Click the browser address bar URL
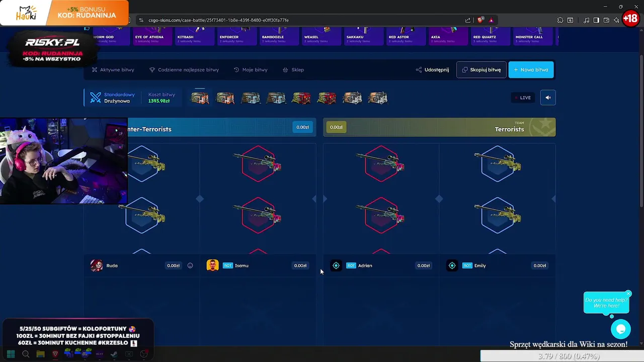Viewport: 644px width, 362px height. coord(219,20)
